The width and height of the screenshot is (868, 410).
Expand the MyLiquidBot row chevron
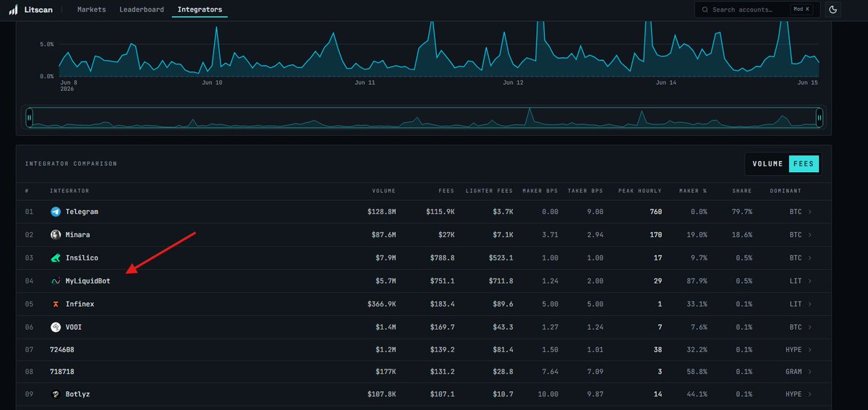[x=809, y=281]
